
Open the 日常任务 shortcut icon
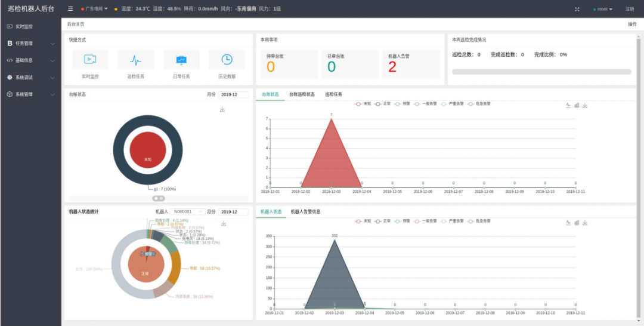pyautogui.click(x=181, y=60)
